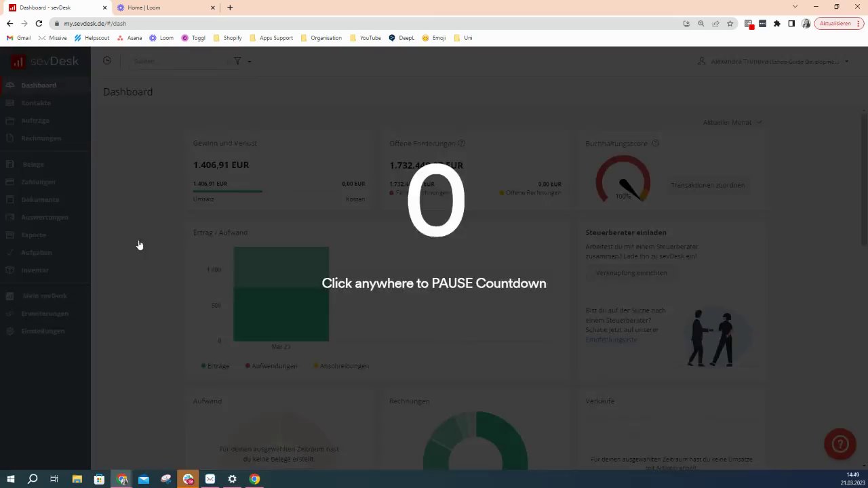Open the Helpscout bookmark
Viewport: 868px width, 488px height.
click(x=92, y=38)
